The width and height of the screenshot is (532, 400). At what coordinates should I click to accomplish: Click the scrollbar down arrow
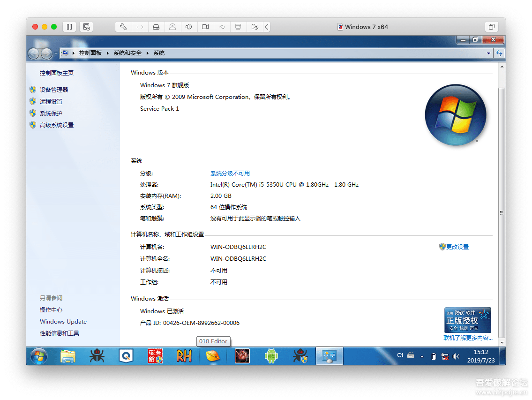click(x=502, y=343)
